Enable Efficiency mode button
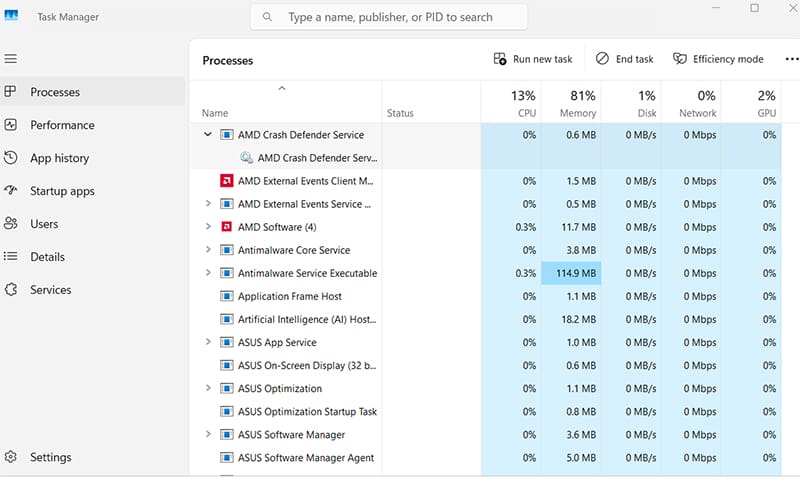The image size is (800, 483). click(718, 59)
